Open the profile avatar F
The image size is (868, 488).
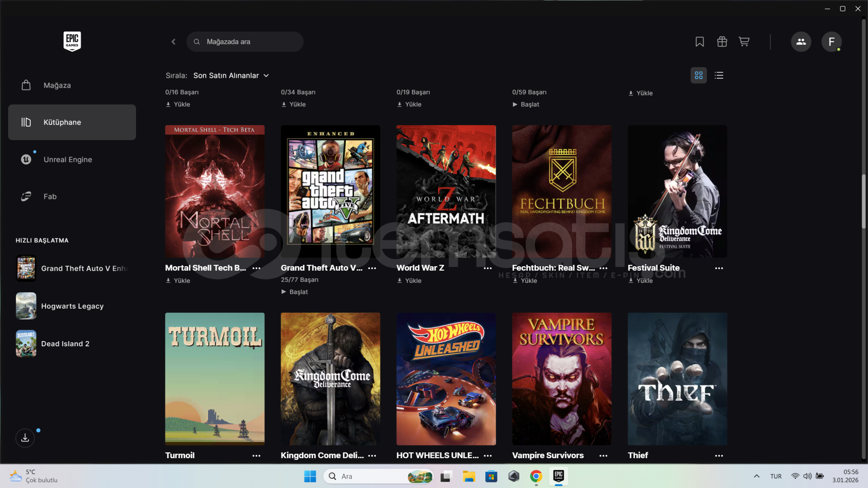(831, 42)
